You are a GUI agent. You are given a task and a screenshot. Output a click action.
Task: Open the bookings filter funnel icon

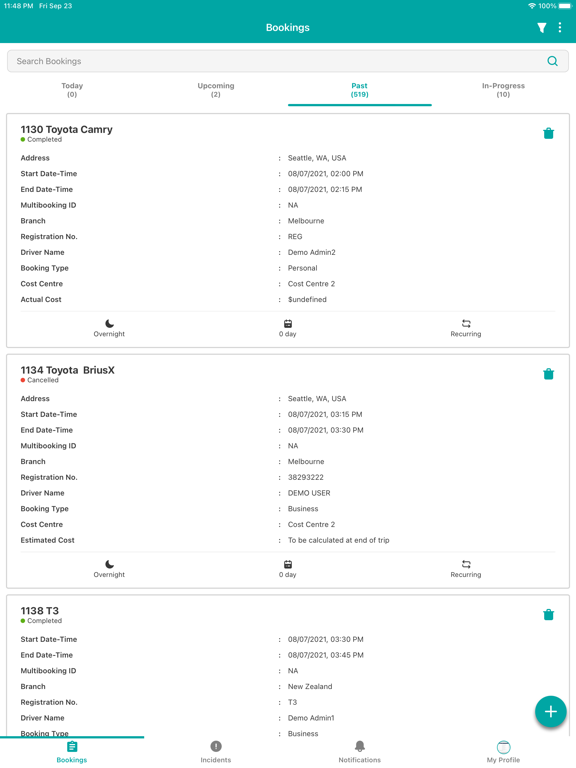point(541,28)
